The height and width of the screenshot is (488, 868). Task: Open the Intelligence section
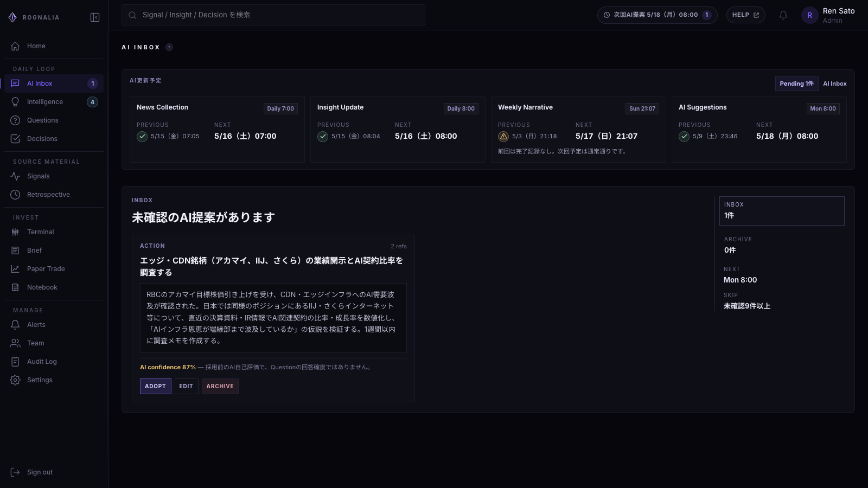pyautogui.click(x=54, y=102)
